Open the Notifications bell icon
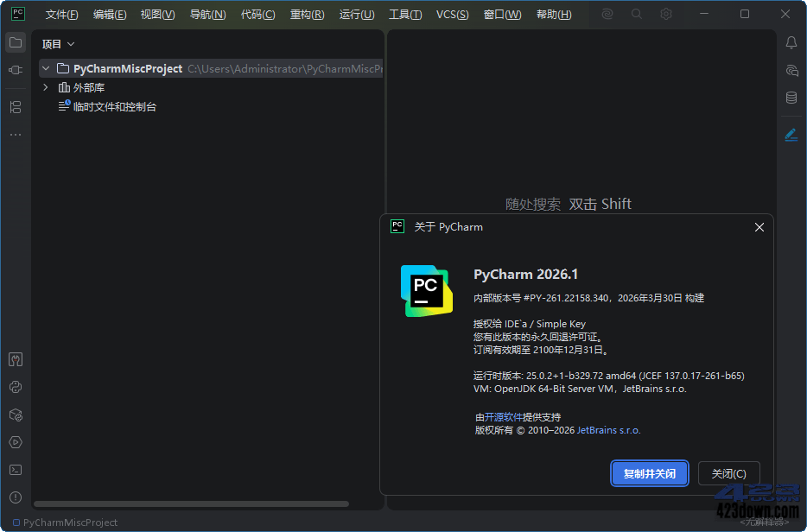This screenshot has width=807, height=532. [791, 41]
